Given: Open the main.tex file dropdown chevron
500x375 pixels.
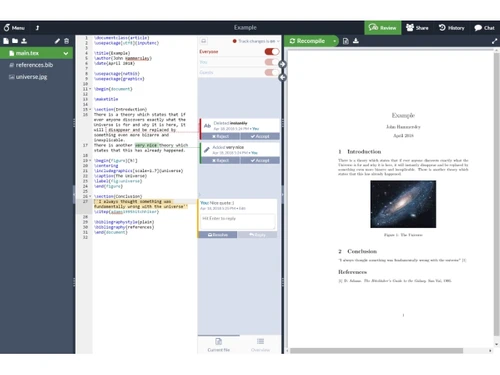Looking at the screenshot, I should tap(66, 53).
